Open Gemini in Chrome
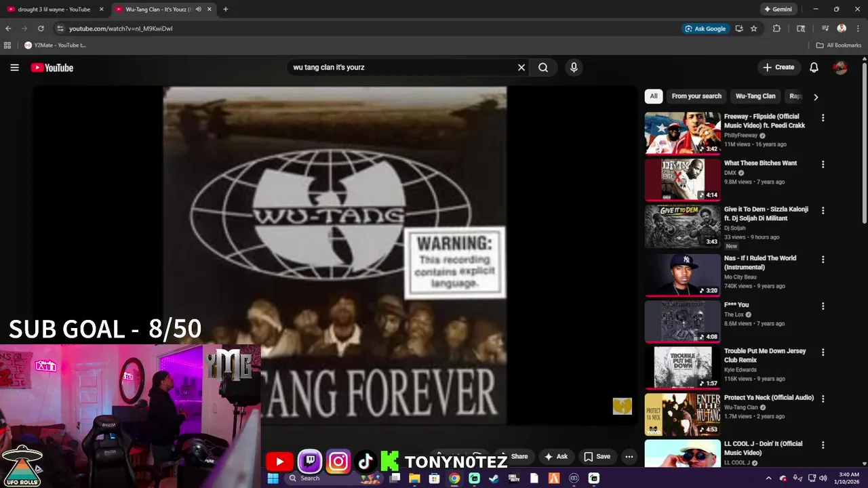Image resolution: width=868 pixels, height=488 pixels. [778, 9]
